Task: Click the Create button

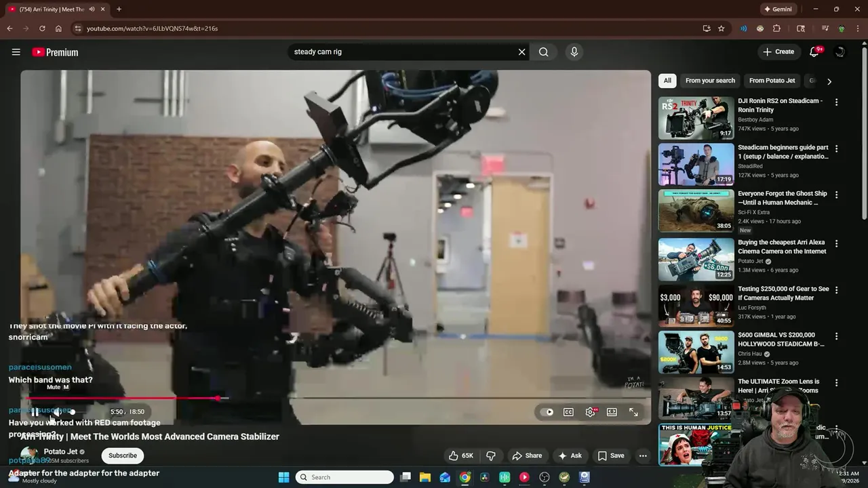Action: (x=778, y=52)
